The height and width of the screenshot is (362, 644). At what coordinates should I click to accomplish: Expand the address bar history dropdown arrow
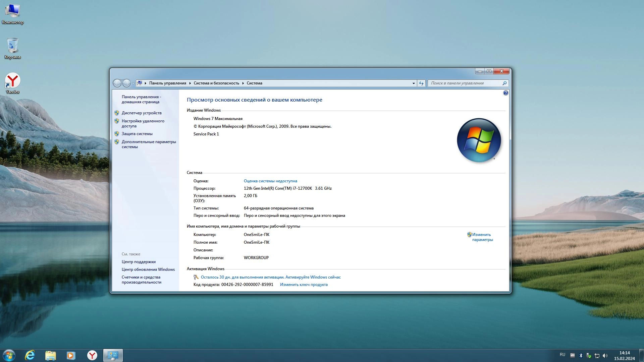point(414,83)
